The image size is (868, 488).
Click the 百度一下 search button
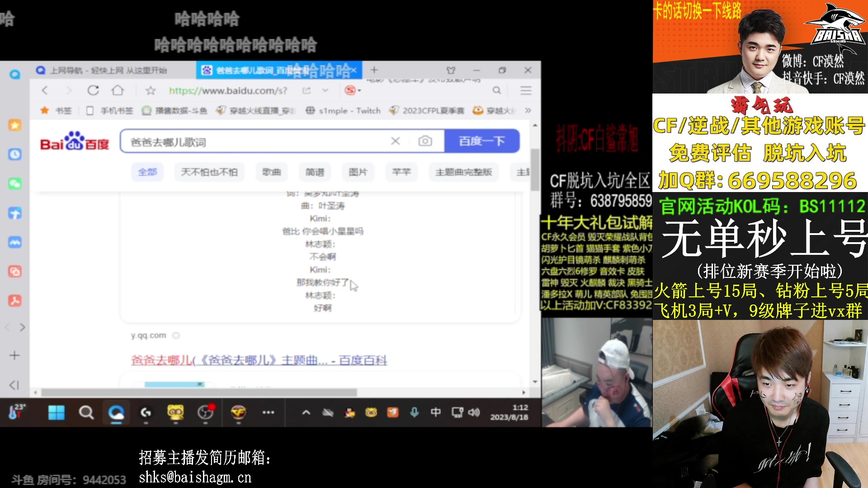(x=482, y=141)
